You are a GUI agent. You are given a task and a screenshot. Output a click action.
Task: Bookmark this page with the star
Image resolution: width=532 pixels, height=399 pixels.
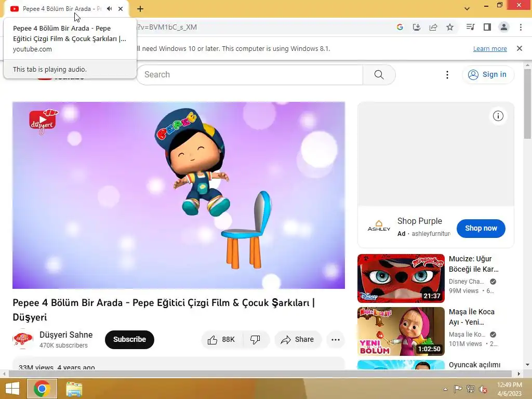(450, 27)
